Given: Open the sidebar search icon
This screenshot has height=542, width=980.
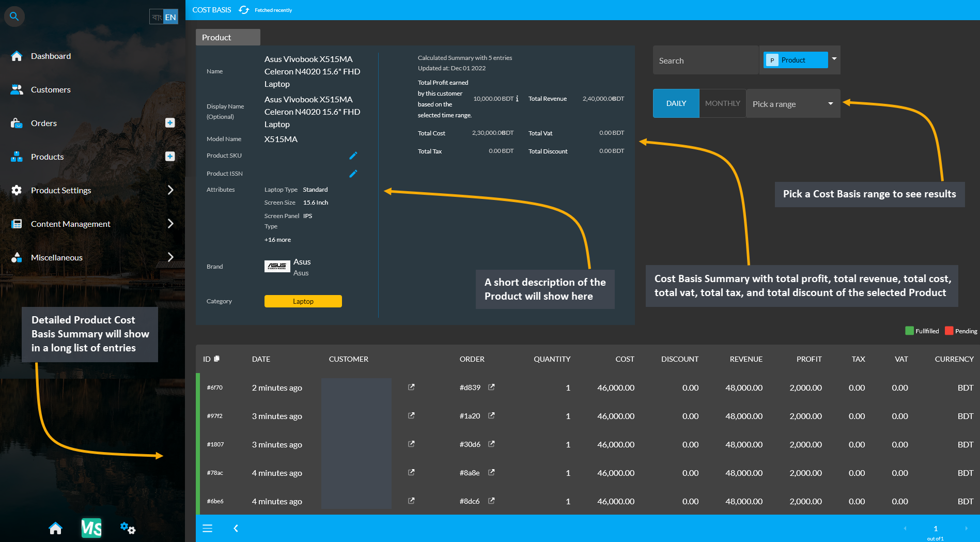Looking at the screenshot, I should (14, 17).
